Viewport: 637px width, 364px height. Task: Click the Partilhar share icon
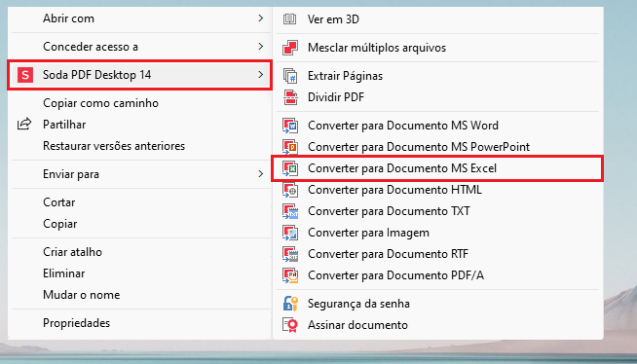pyautogui.click(x=24, y=124)
